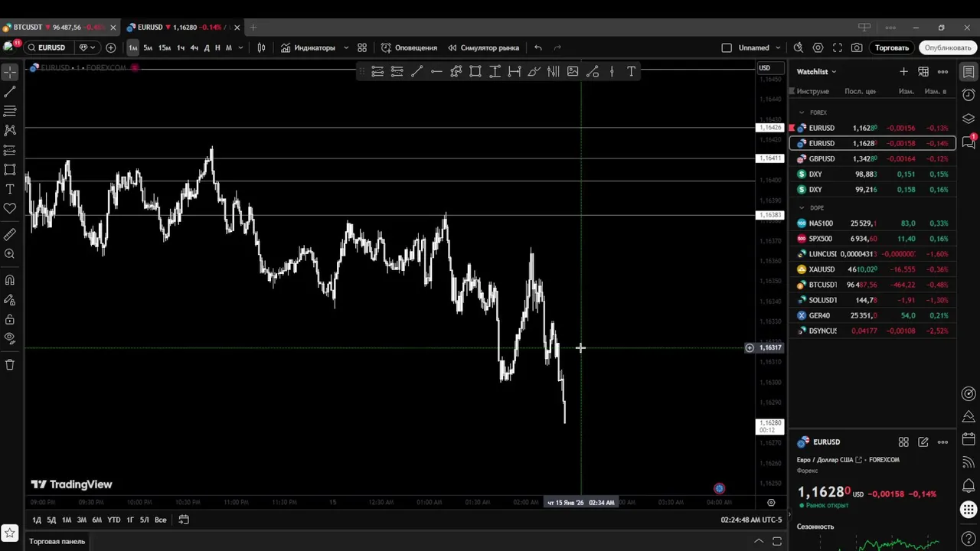Screen dimensions: 980x551
Task: Select the 5m timeframe
Action: tap(148, 47)
